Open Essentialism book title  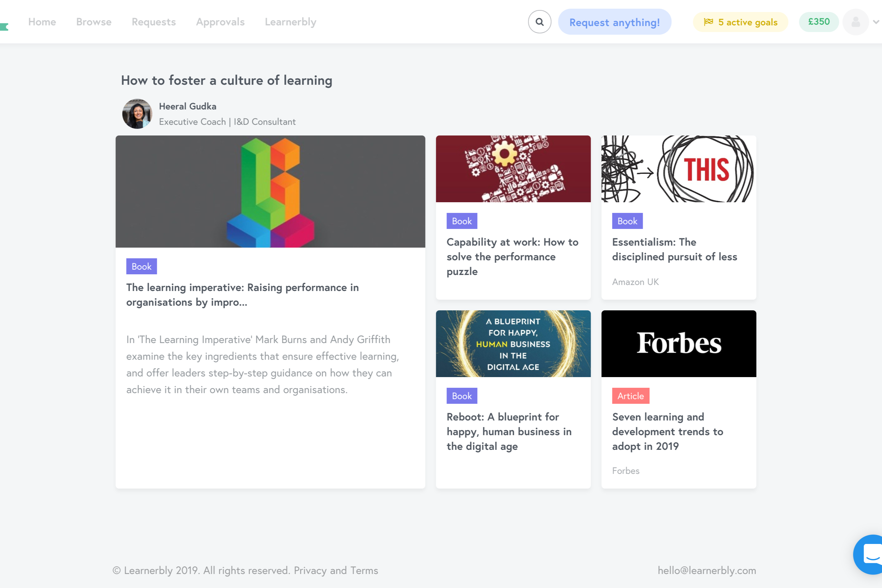[675, 249]
